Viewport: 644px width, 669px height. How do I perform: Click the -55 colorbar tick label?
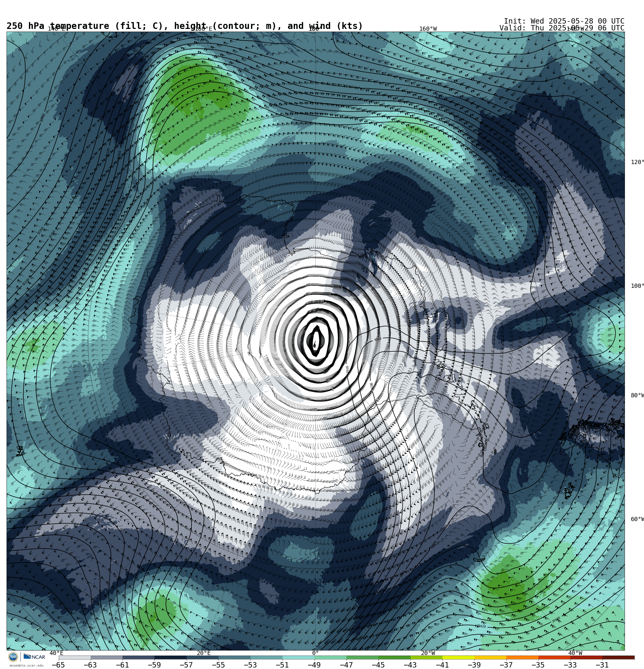[x=219, y=665]
